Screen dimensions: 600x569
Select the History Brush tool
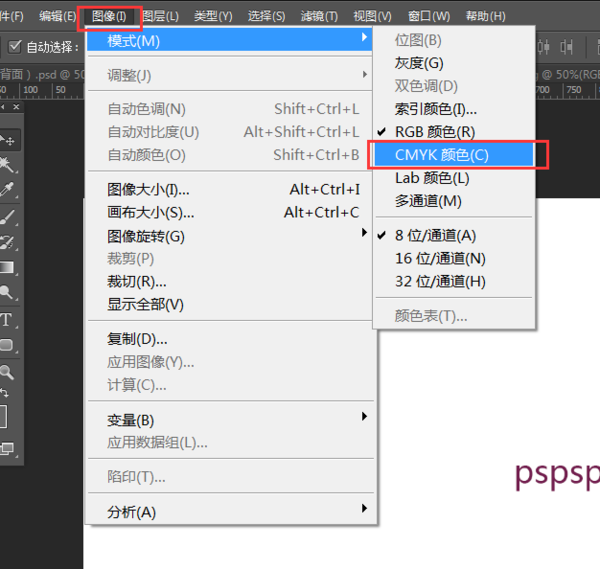point(7,242)
